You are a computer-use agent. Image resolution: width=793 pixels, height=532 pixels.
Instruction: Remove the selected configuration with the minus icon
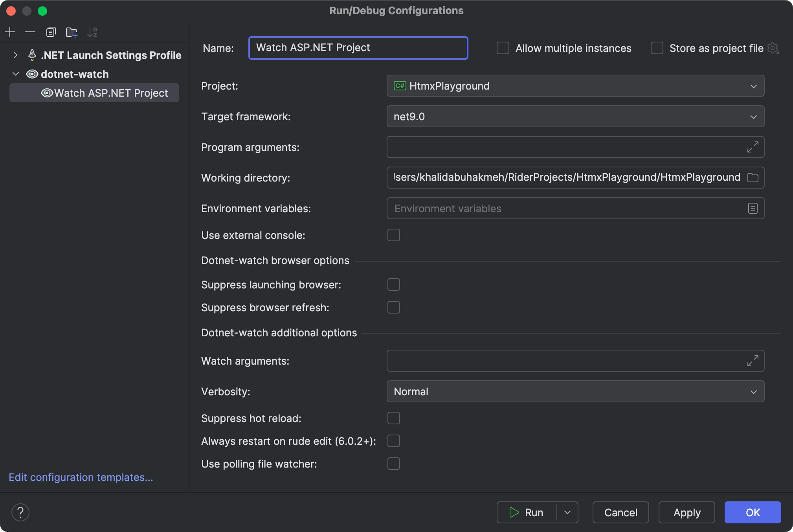pyautogui.click(x=30, y=32)
